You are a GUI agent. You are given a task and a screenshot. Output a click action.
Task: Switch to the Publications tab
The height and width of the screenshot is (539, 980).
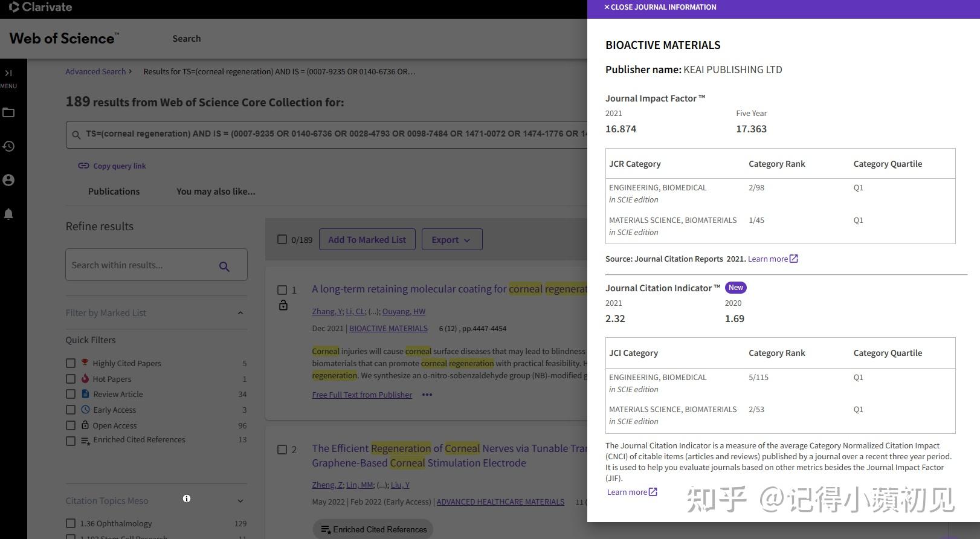click(x=114, y=191)
